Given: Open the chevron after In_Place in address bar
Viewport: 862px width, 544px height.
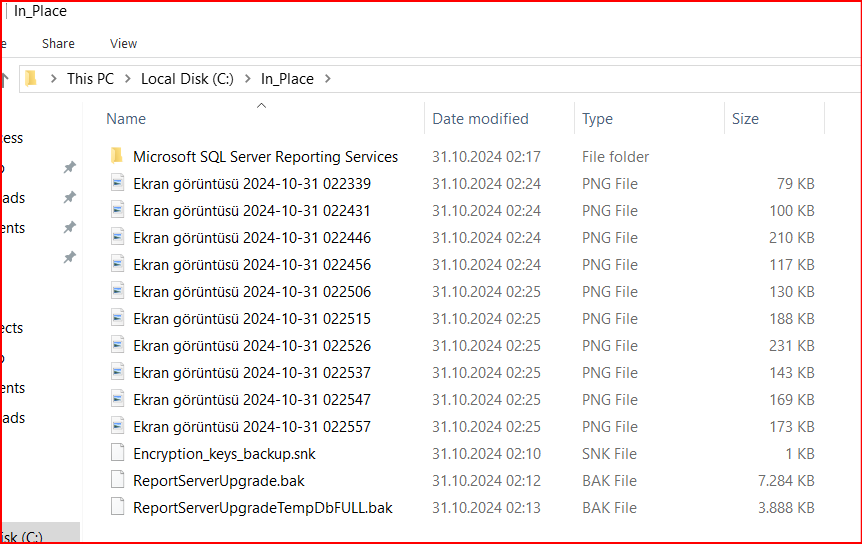Looking at the screenshot, I should pos(327,78).
